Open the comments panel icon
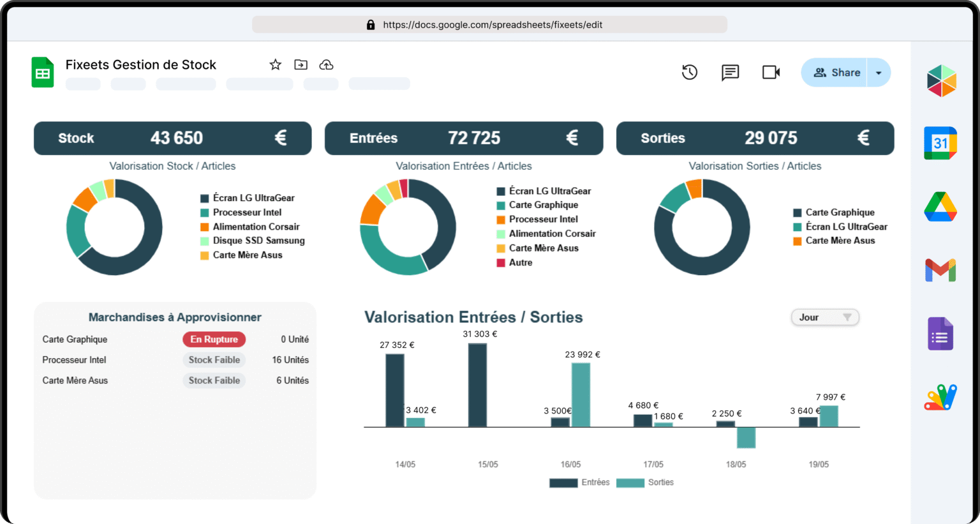The image size is (980, 524). pos(730,73)
